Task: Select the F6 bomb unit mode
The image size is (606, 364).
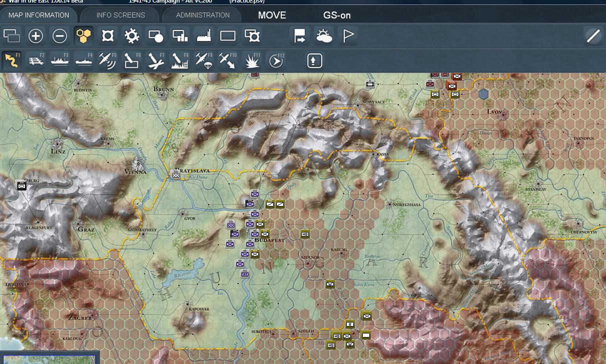Action: click(132, 60)
